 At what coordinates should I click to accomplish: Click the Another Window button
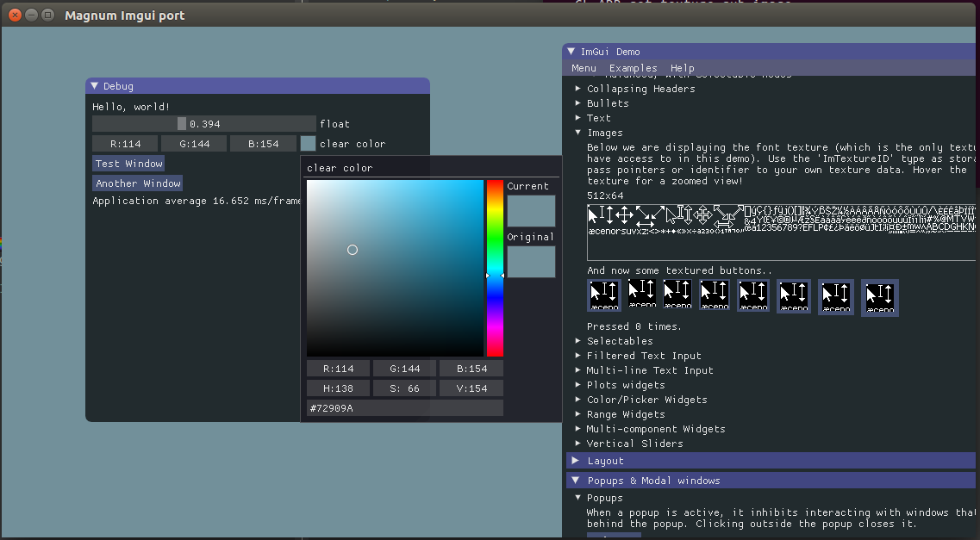(138, 183)
